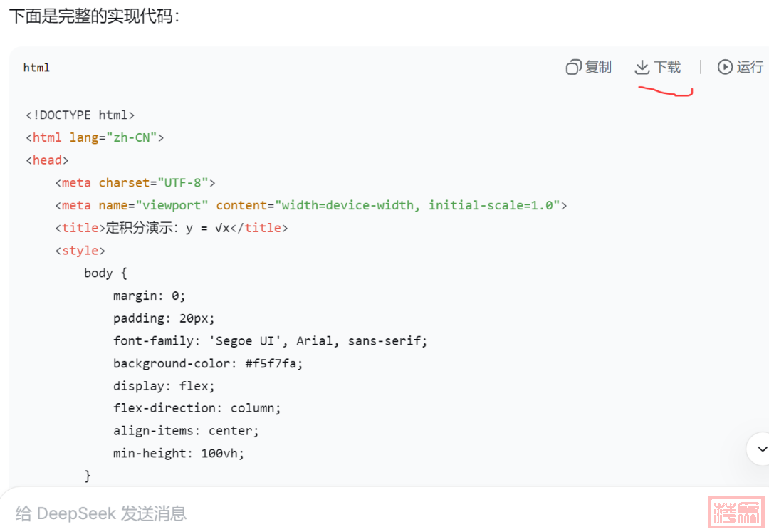769x532 pixels.
Task: Click the 下面是完整的实现代码 heading text
Action: 94,16
